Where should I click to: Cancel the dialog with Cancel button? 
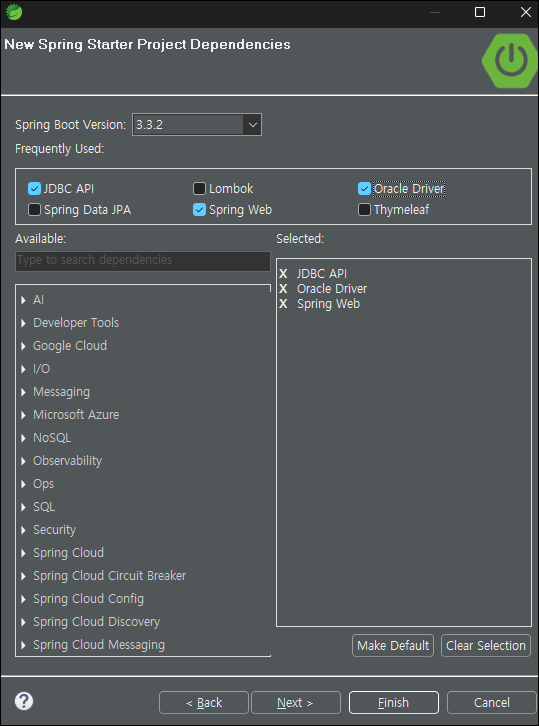(491, 702)
